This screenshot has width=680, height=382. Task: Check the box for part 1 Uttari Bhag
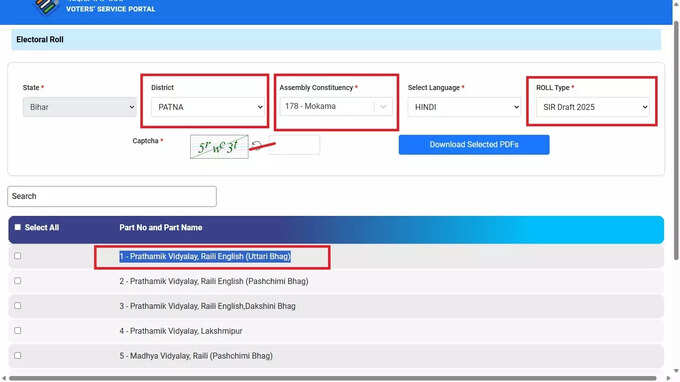coord(17,256)
